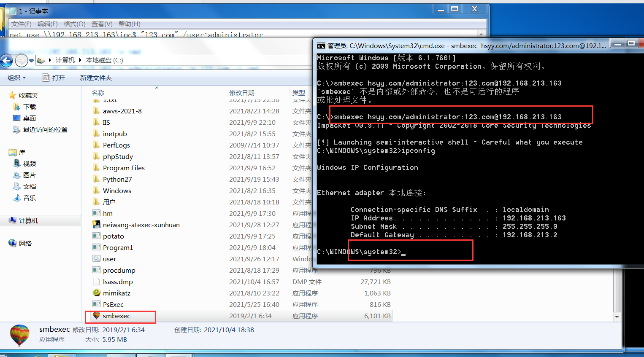The image size is (644, 357).
Task: Click the Python27 folder icon
Action: click(97, 179)
